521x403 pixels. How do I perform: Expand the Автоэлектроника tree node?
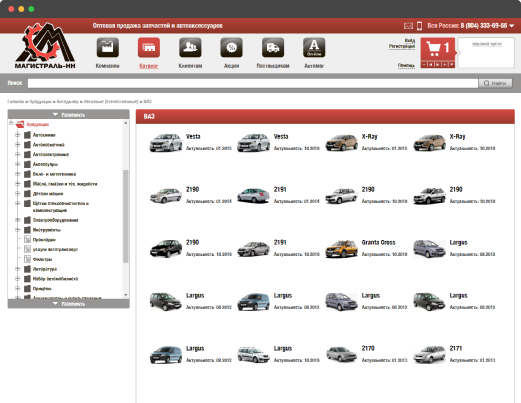click(x=18, y=154)
